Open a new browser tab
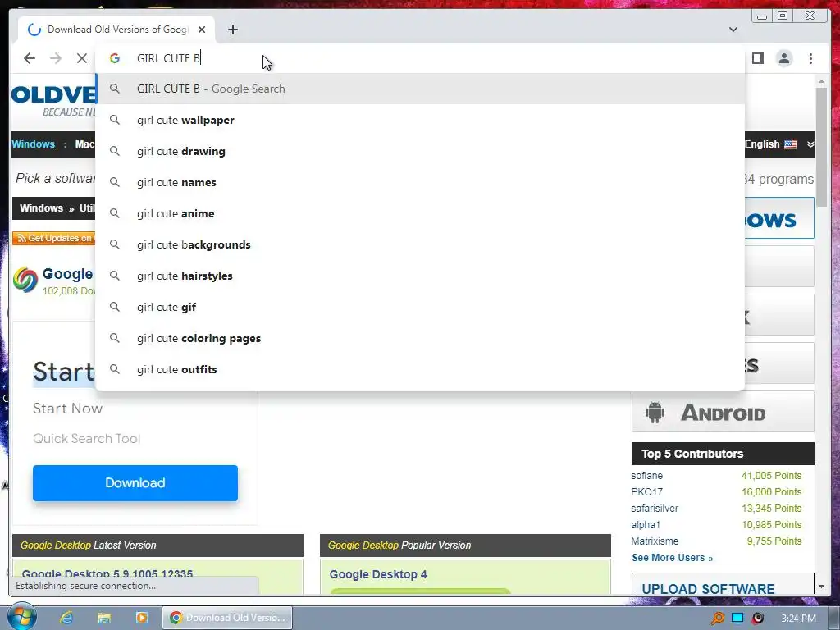 pyautogui.click(x=232, y=30)
